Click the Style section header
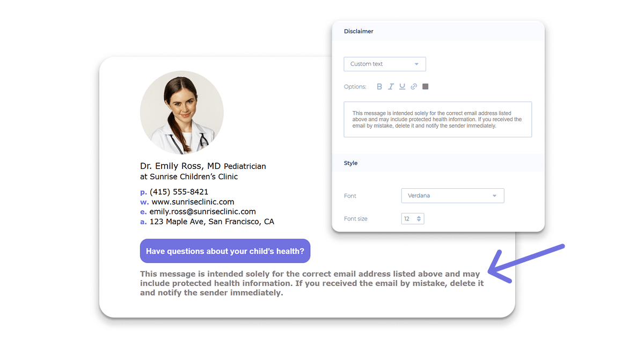Screen dimensions: 644x339 point(438,163)
